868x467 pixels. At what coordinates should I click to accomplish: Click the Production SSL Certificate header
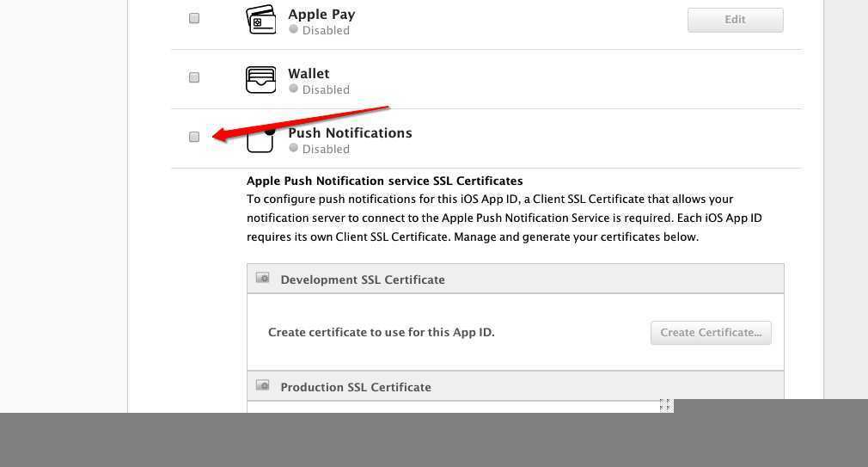coord(516,386)
